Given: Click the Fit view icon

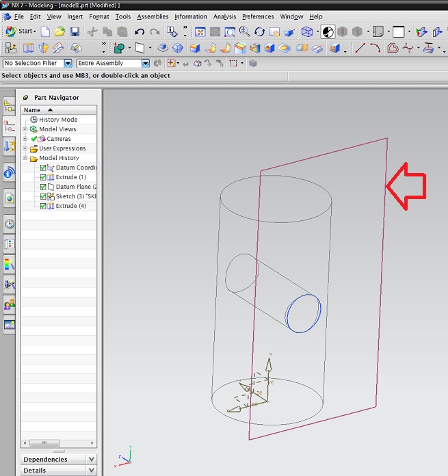Looking at the screenshot, I should (200, 31).
